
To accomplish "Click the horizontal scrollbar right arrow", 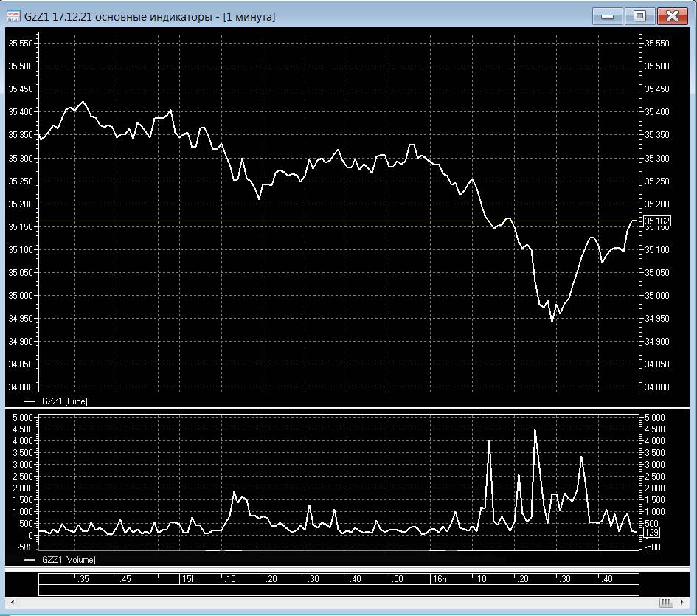I will pyautogui.click(x=682, y=602).
